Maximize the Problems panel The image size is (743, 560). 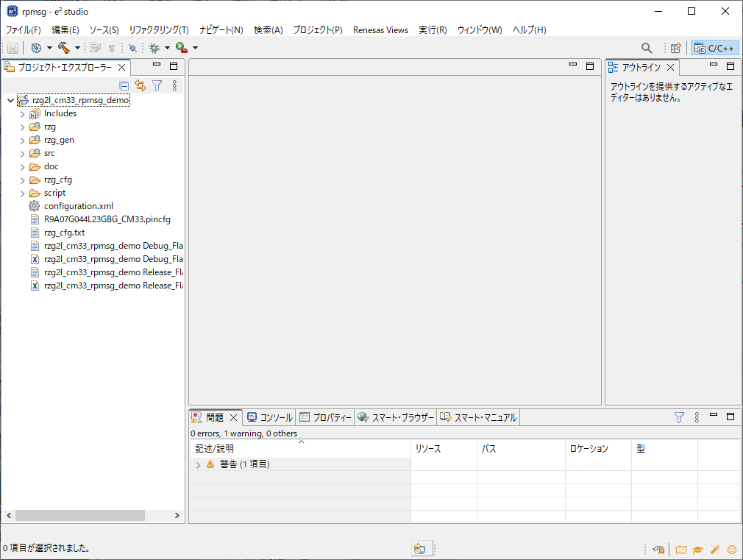(x=730, y=417)
